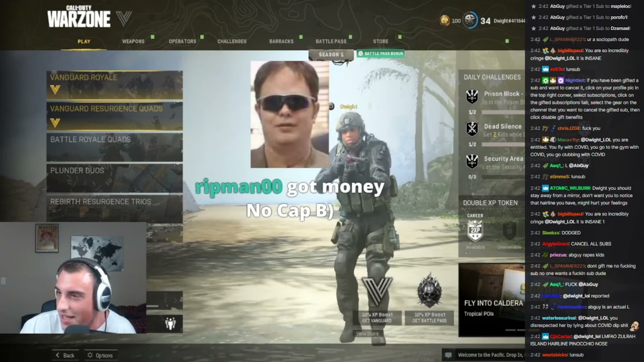Screen dimensions: 644x362
Task: Click the Double XP Token heading
Action: 491,203
